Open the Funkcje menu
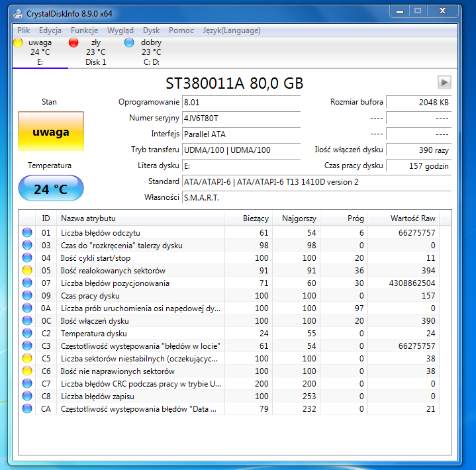Screen dimensions: 476x470 point(84,30)
